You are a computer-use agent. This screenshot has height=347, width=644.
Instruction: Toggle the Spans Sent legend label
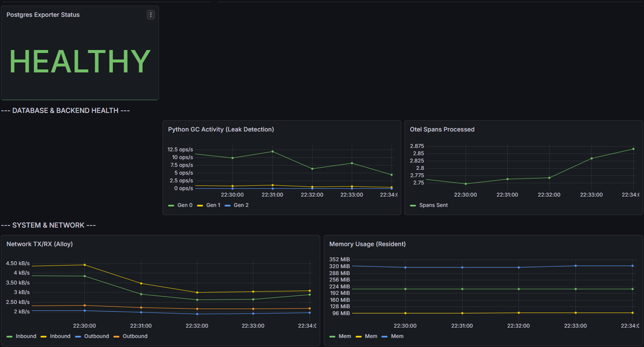click(434, 205)
